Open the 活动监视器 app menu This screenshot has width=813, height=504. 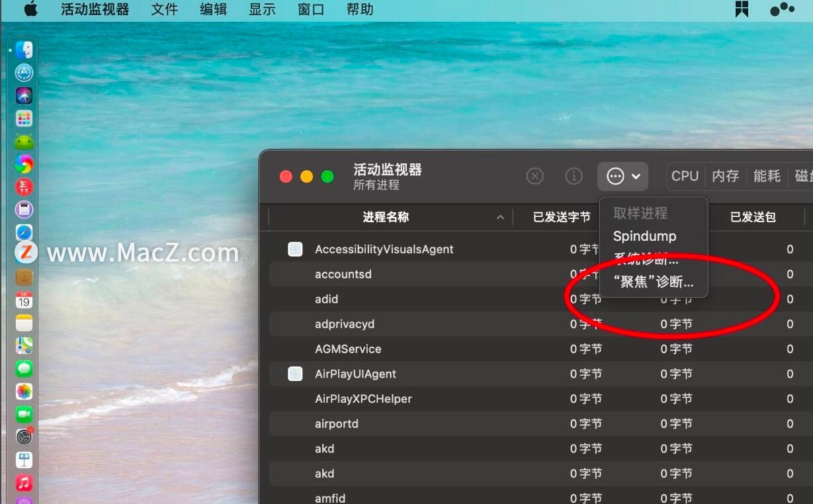pos(95,10)
